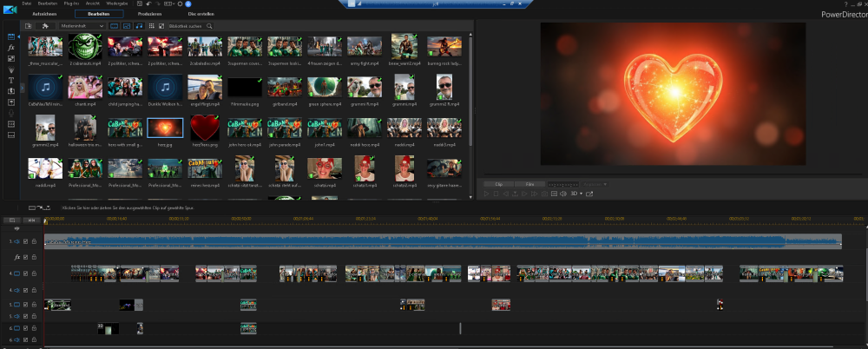Screen dimensions: 868x349
Task: Open the Ansicht menu
Action: click(92, 3)
